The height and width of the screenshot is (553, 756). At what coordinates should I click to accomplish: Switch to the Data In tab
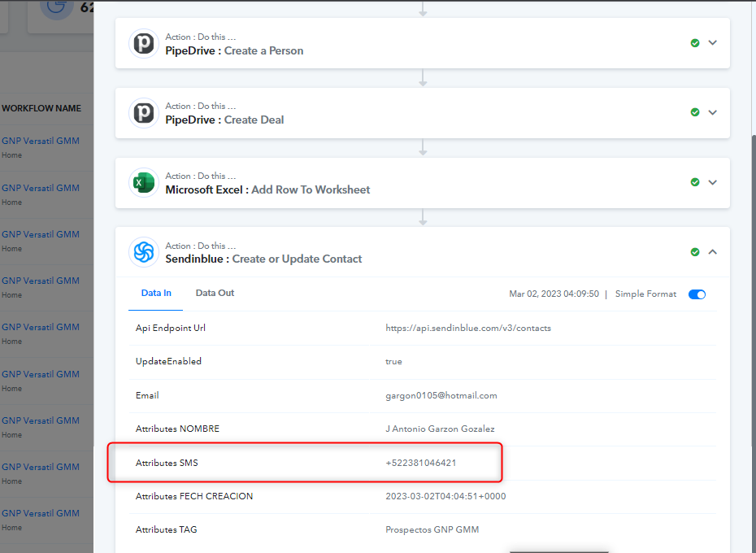click(156, 293)
